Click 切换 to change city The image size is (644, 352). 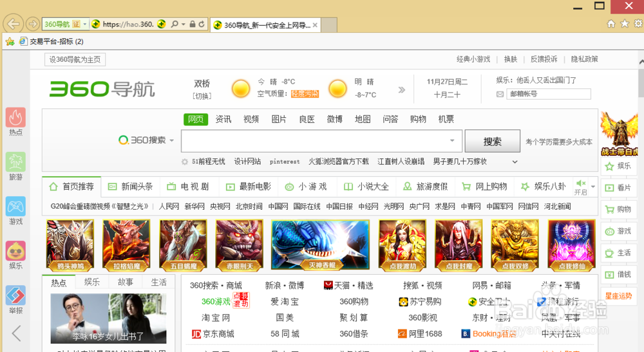tap(202, 96)
